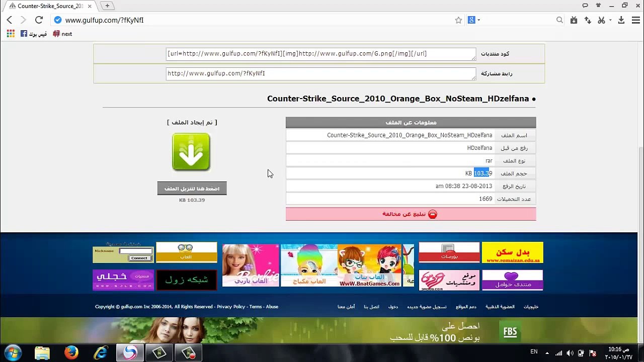
Task: Open the yellow romaizan.edu.sa banner
Action: 513,252
